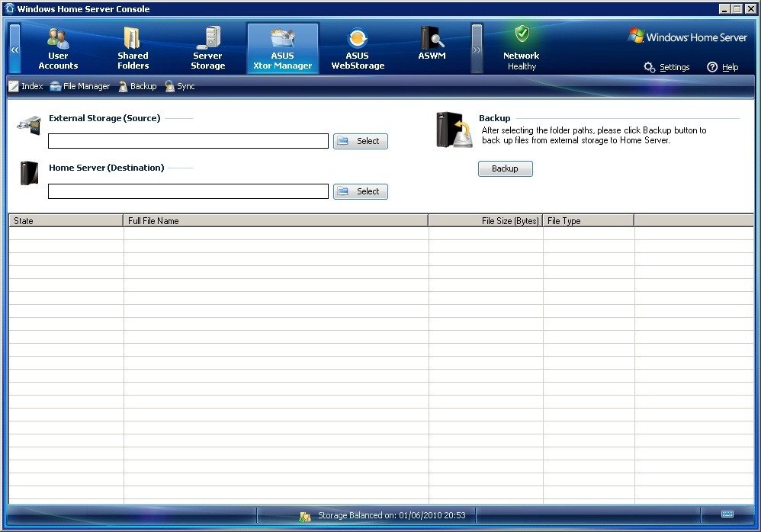Click the large Backup drive icon

click(454, 130)
